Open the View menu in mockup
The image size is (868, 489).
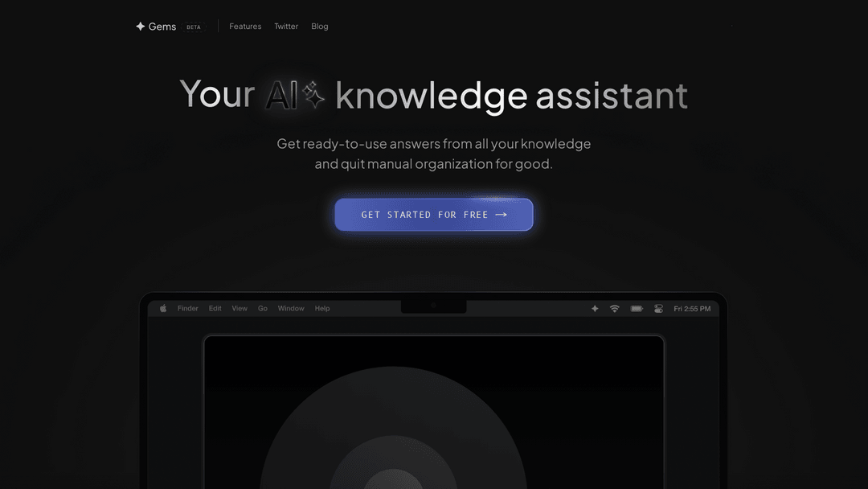point(240,309)
